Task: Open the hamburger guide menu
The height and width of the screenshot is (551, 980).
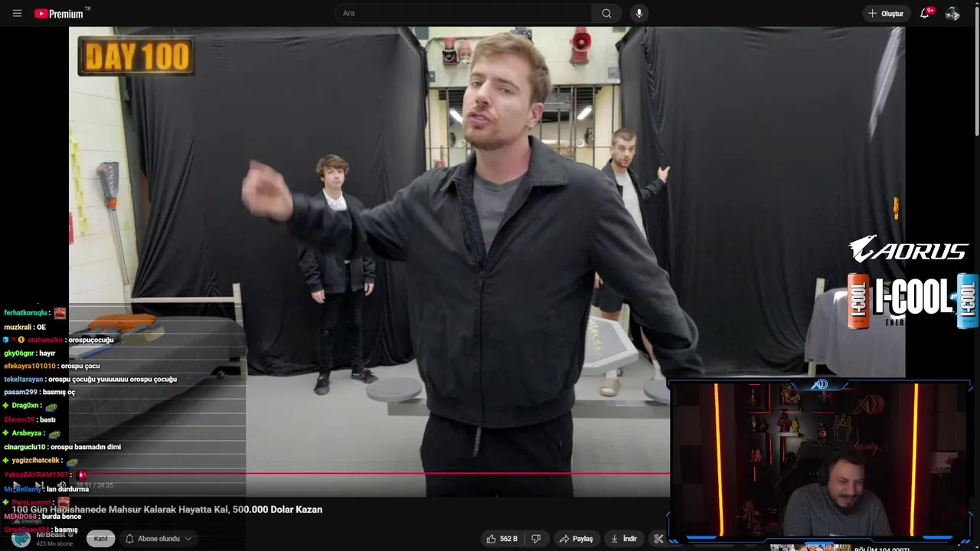Action: click(x=17, y=13)
